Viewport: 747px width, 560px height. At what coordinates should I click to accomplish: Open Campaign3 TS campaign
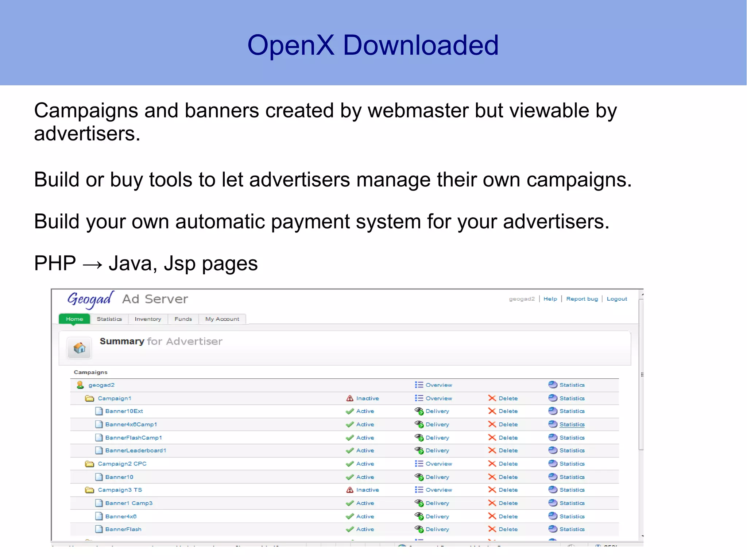120,490
